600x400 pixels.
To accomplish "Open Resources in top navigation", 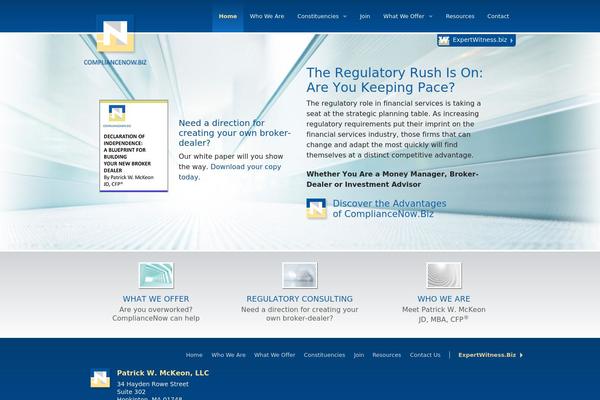I will coord(460,16).
